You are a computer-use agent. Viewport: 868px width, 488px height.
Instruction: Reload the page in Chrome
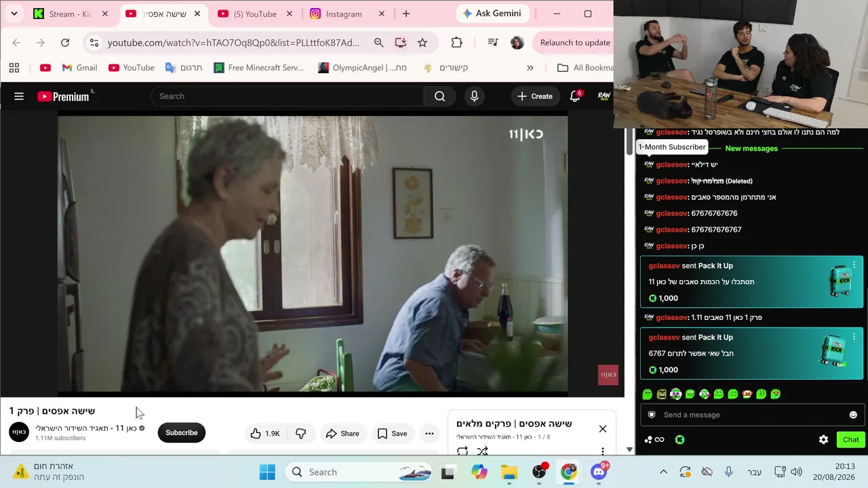65,43
